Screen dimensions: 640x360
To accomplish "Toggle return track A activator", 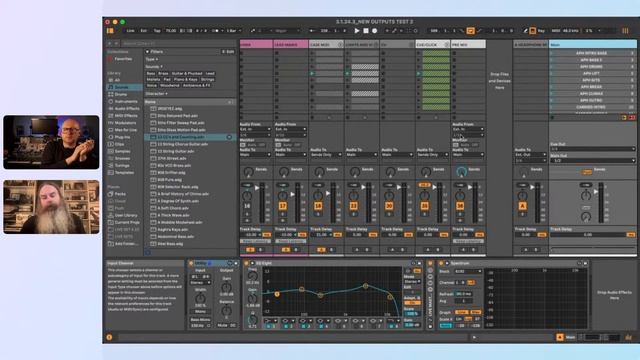I will [x=522, y=206].
